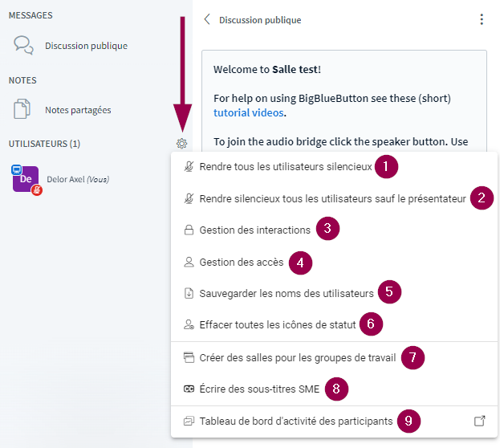Click the external link icon on activity dashboard
Screen dimensions: 500x448
tap(479, 421)
